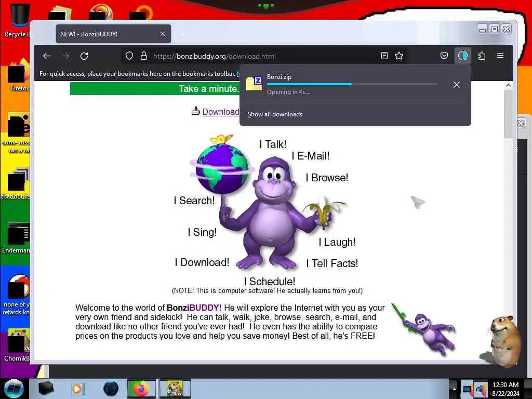Click the I Browse! text
Screen dimensions: 532x399
coord(327,178)
